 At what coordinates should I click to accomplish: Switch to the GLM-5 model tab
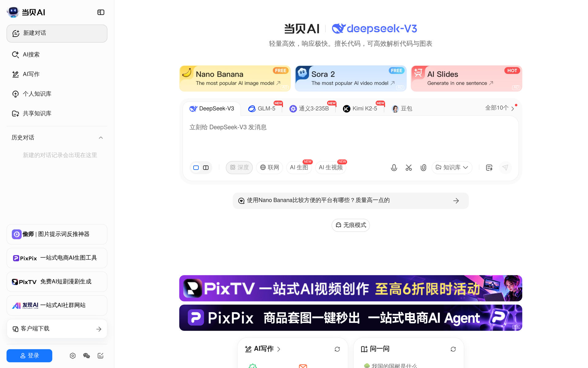(262, 109)
